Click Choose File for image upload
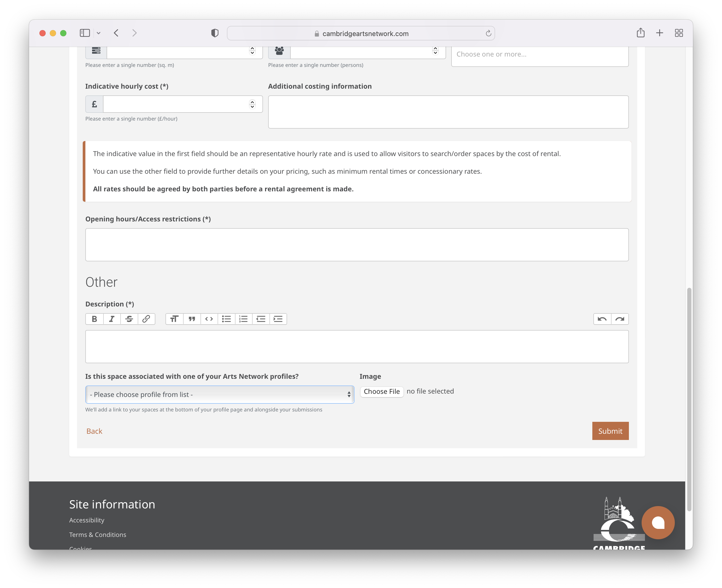This screenshot has height=588, width=722. click(381, 391)
